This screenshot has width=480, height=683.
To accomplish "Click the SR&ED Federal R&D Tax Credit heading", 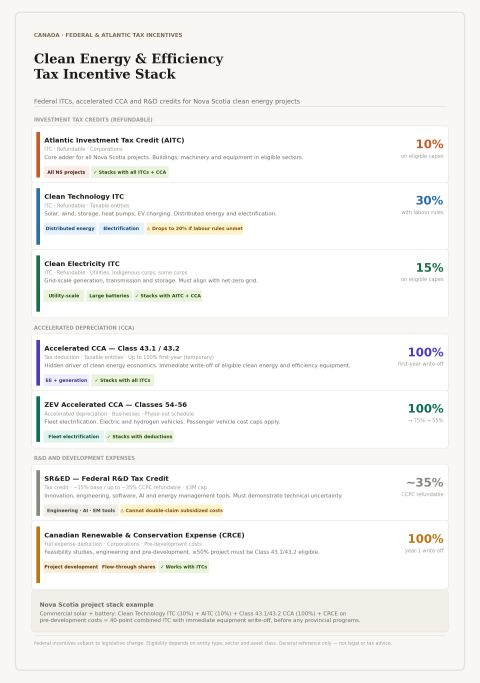I will point(106,478).
